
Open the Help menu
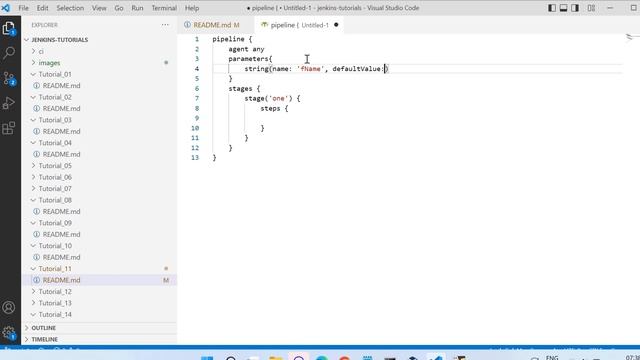point(192,8)
